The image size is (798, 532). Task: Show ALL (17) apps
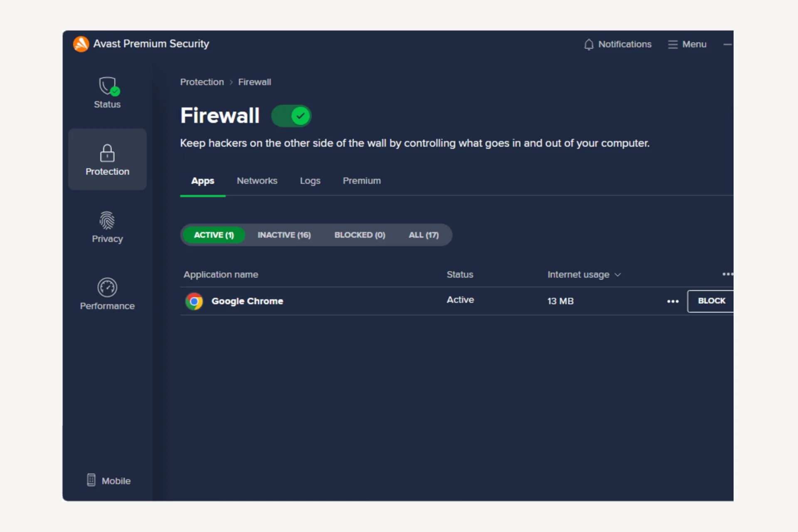click(x=424, y=235)
